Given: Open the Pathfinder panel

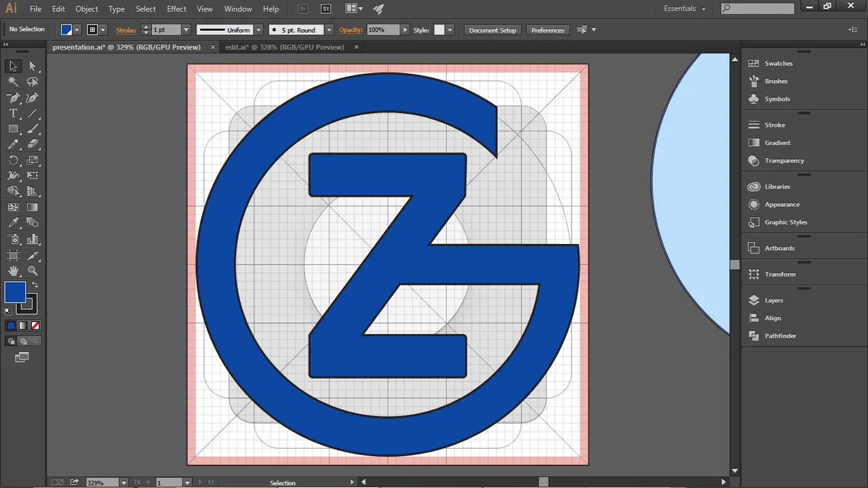Looking at the screenshot, I should click(781, 335).
